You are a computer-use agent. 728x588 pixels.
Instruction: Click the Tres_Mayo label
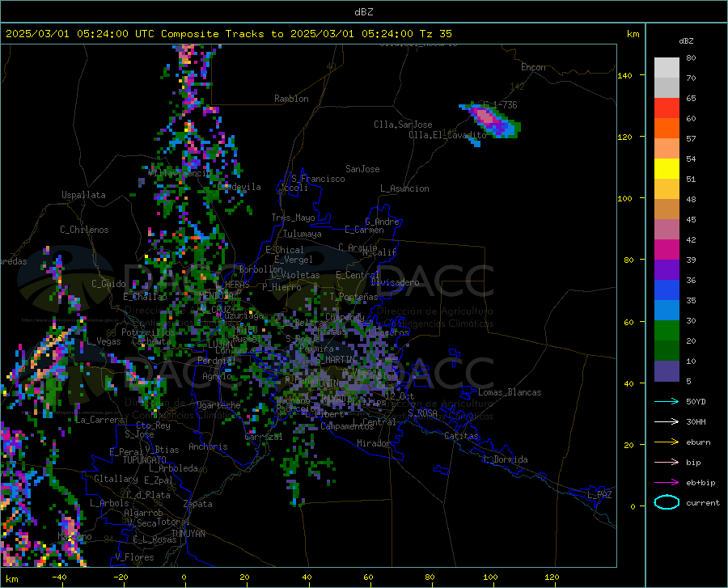293,218
